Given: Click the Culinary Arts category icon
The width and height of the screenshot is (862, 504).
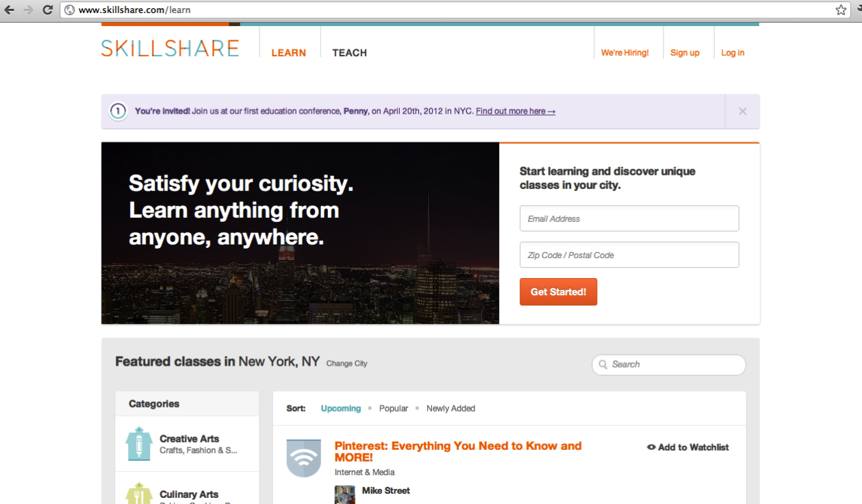Looking at the screenshot, I should click(x=139, y=493).
